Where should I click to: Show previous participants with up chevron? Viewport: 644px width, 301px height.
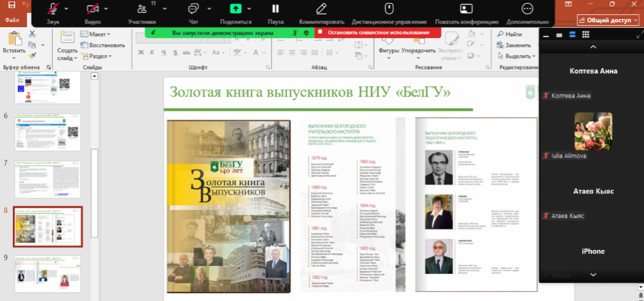[593, 47]
